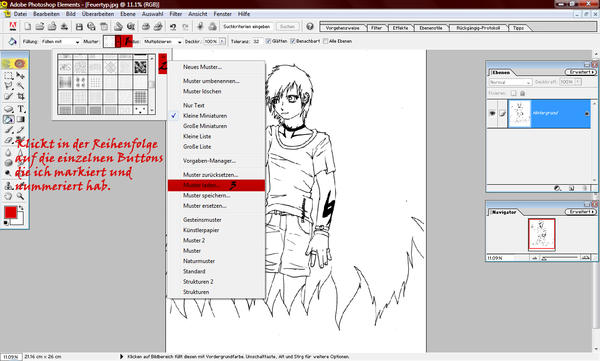Select the Eraser tool
Viewport: 600px width, 361px height.
coord(8,140)
